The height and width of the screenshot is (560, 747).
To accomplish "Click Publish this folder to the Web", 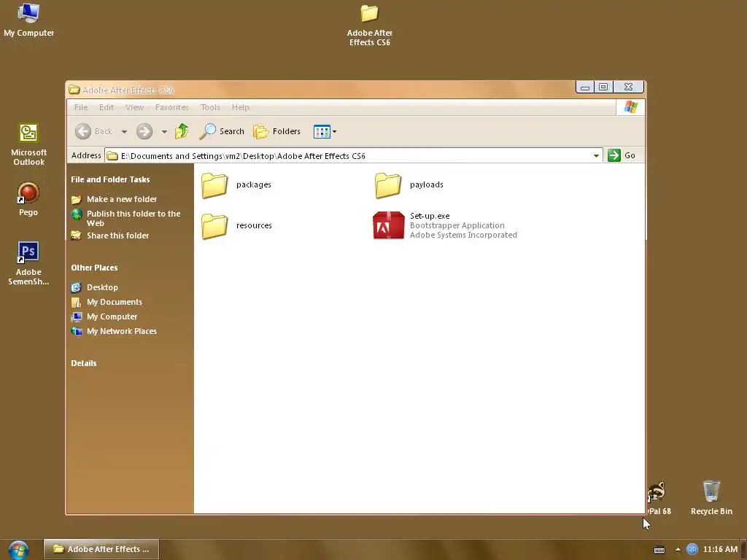I will [133, 218].
